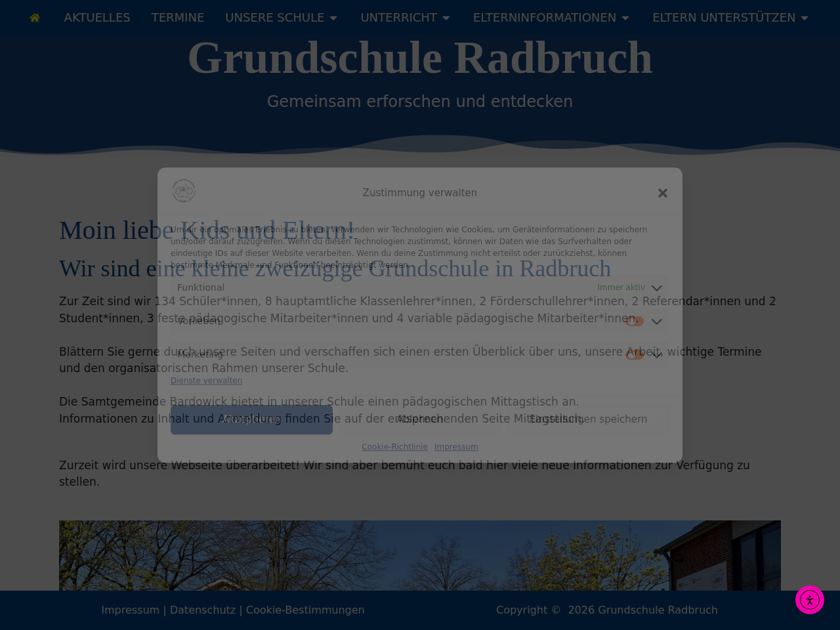Open the Dienste verwalten link
This screenshot has width=840, height=630.
[206, 381]
